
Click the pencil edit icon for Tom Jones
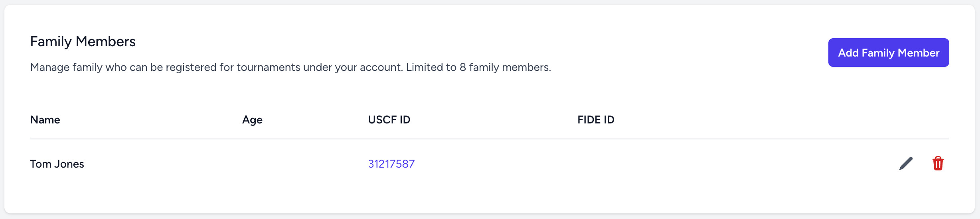[x=906, y=163]
